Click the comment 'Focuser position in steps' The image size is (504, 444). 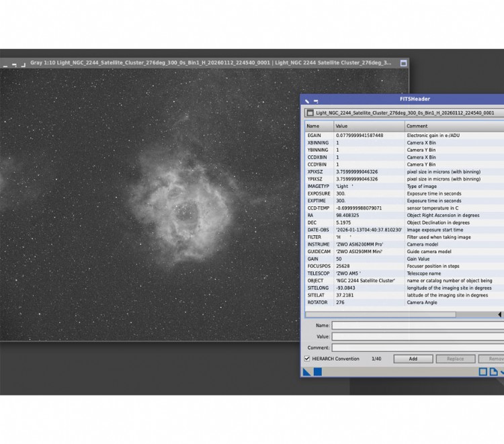click(433, 266)
